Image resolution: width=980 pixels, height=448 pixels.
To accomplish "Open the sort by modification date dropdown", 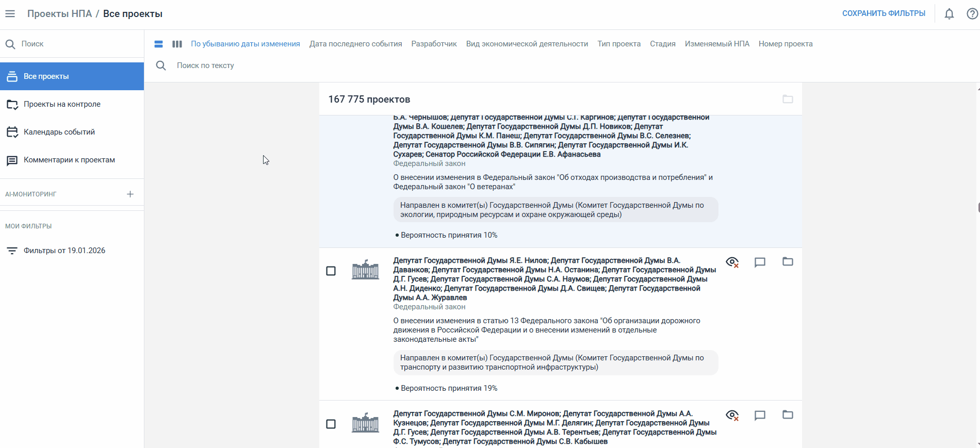I will 246,44.
